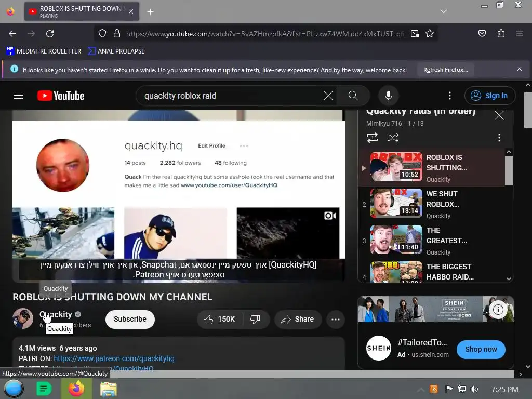The width and height of the screenshot is (532, 399).
Task: Open the green notes app on taskbar
Action: (44, 389)
